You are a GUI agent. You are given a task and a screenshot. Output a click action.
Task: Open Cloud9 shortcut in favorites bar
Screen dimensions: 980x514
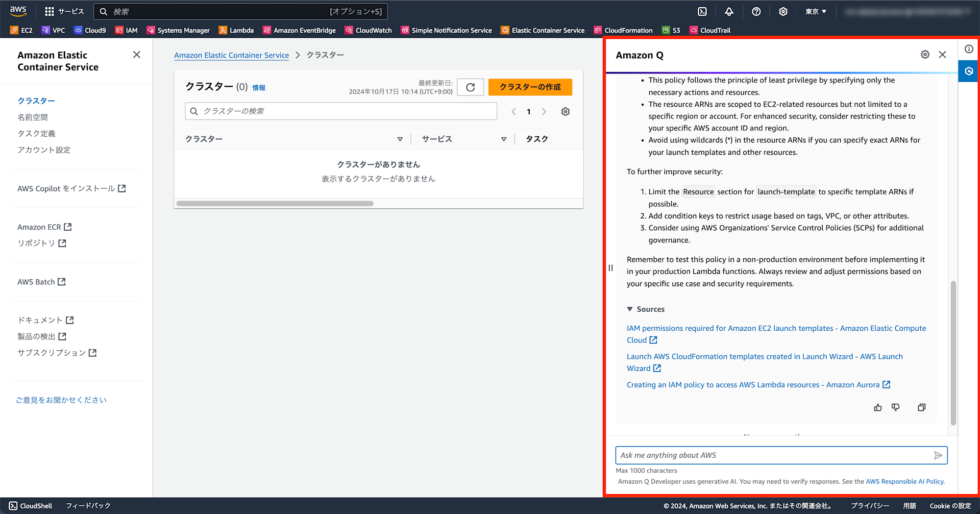[x=90, y=30]
